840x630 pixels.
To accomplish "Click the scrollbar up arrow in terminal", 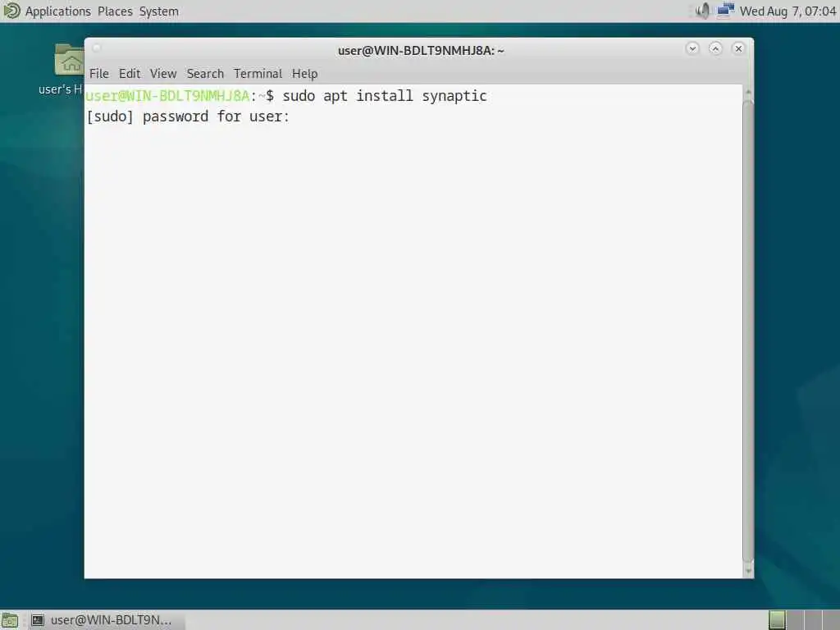I will tap(748, 92).
